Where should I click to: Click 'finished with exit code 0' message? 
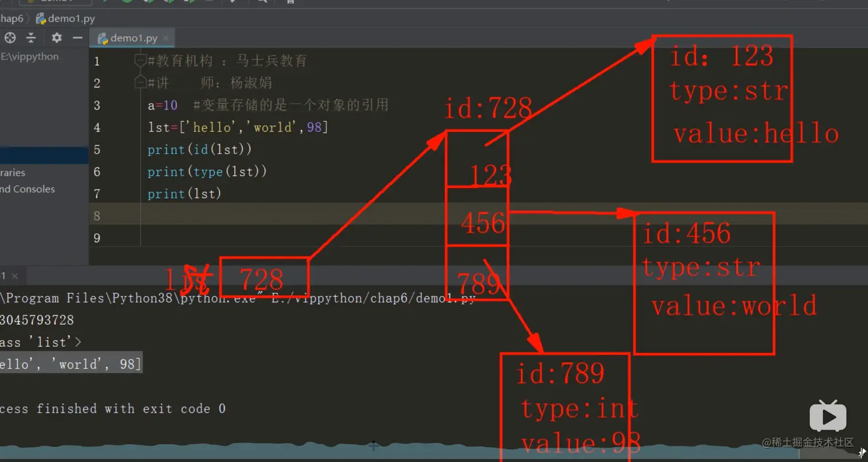pyautogui.click(x=131, y=409)
